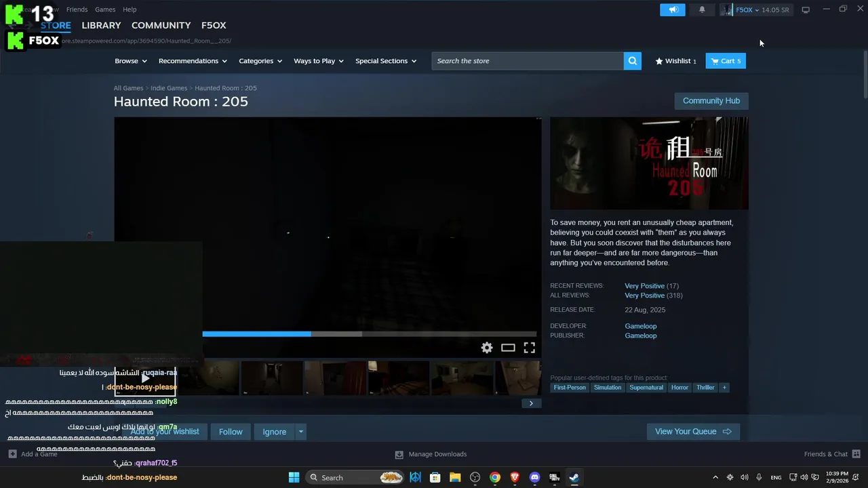Click the taskbar clock showing 10:39 PM
This screenshot has width=868, height=488.
pyautogui.click(x=837, y=477)
